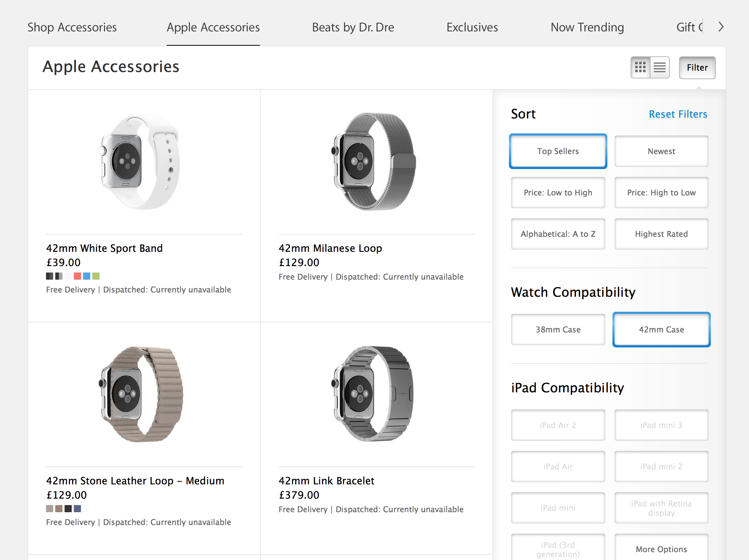Click the £39.00 price of White Sport Band
749x560 pixels.
point(63,263)
